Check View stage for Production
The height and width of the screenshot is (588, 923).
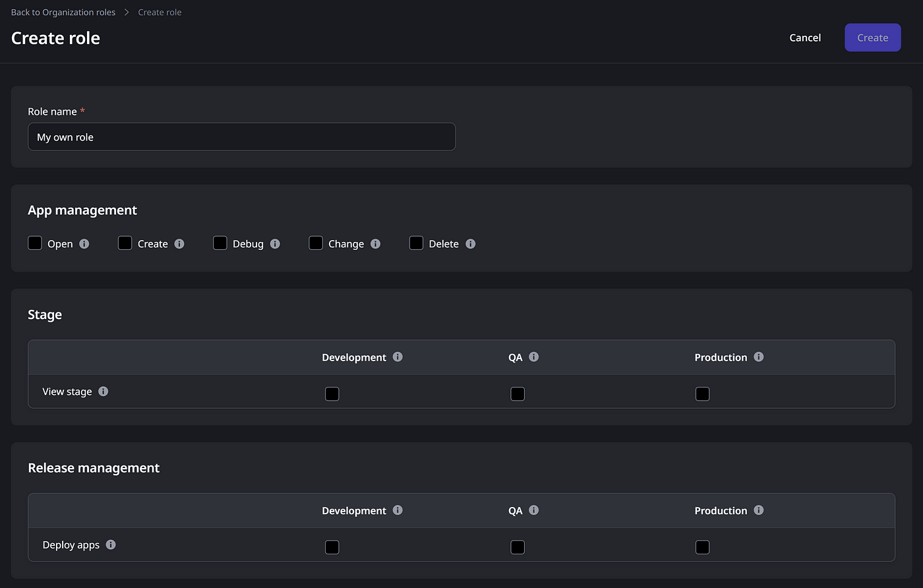tap(703, 394)
